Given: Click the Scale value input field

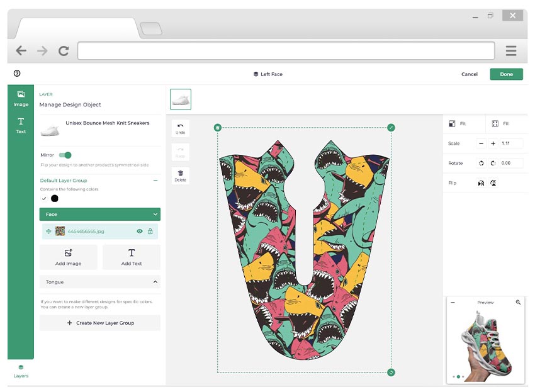Looking at the screenshot, I should coord(511,143).
